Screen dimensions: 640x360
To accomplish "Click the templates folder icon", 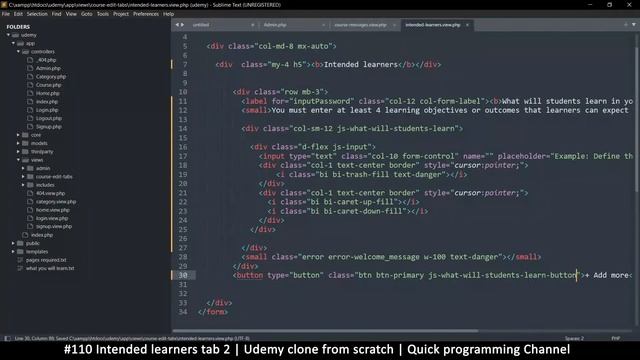I will point(20,252).
